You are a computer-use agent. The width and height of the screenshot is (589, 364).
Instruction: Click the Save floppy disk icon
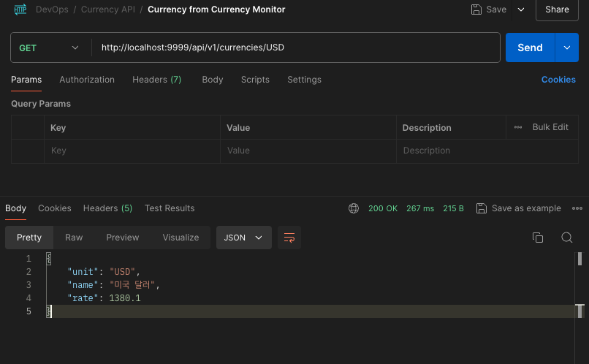pyautogui.click(x=476, y=10)
